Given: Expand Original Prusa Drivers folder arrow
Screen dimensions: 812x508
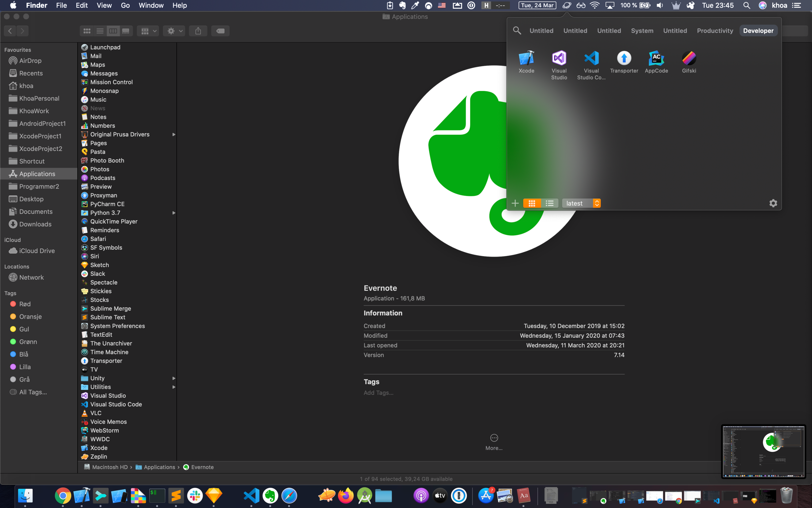Looking at the screenshot, I should (174, 134).
